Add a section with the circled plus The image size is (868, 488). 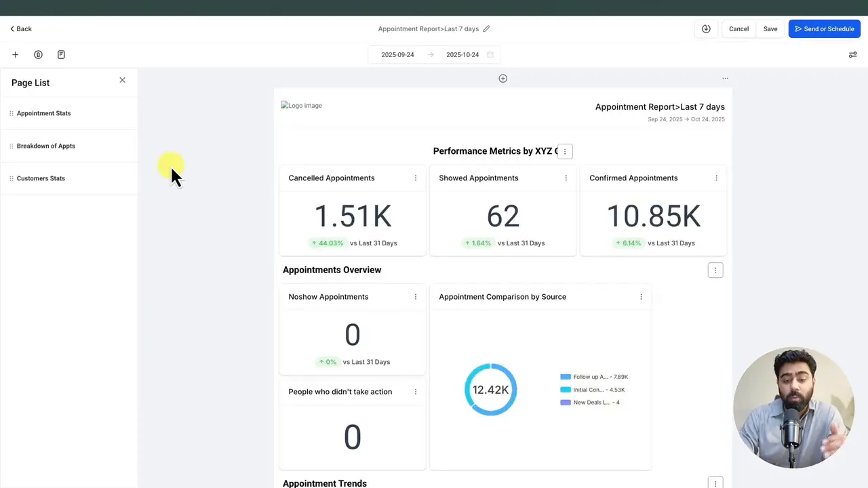click(x=503, y=79)
